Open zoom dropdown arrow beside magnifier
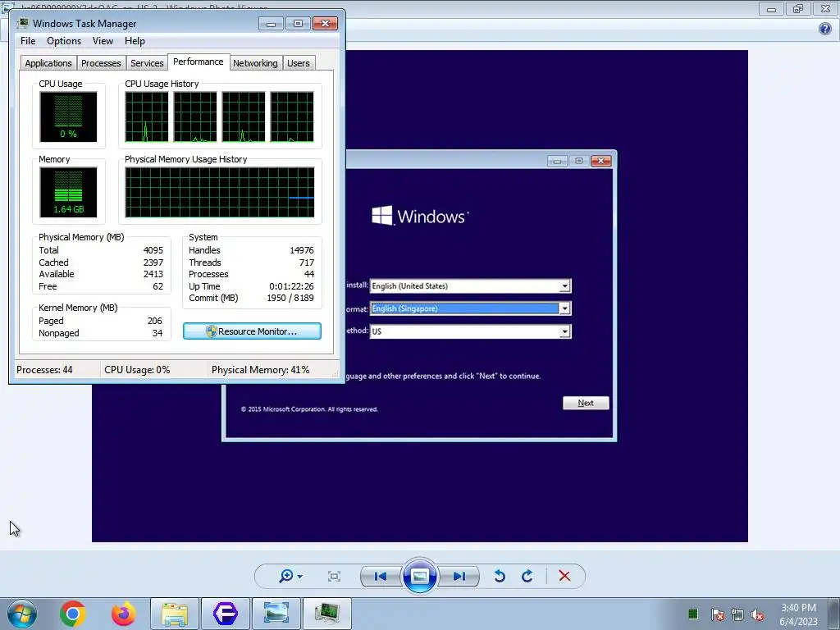This screenshot has height=630, width=840. coord(299,577)
